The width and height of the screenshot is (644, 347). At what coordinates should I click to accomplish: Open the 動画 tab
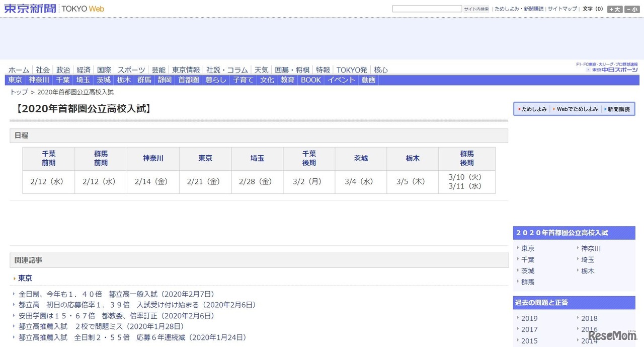[368, 80]
